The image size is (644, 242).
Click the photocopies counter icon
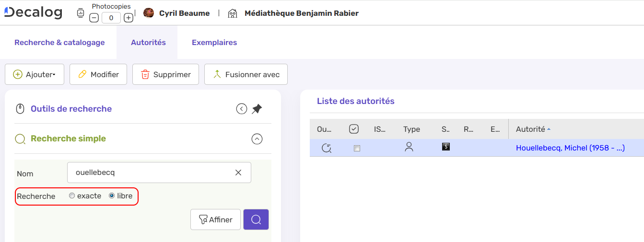81,13
